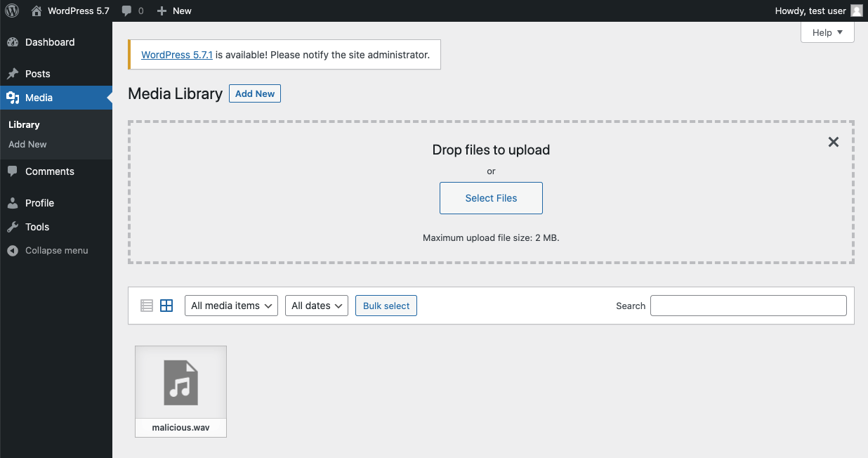Switch to grid view icon
The height and width of the screenshot is (458, 868).
coord(166,306)
